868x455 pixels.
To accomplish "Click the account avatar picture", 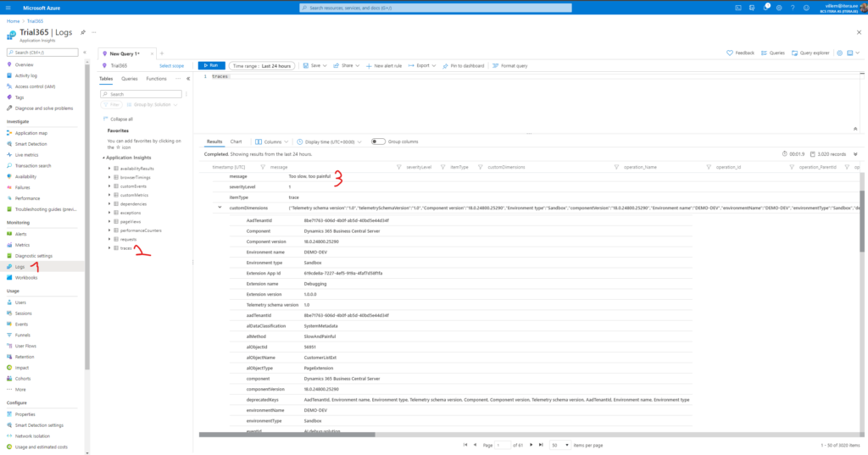I will 864,7.
